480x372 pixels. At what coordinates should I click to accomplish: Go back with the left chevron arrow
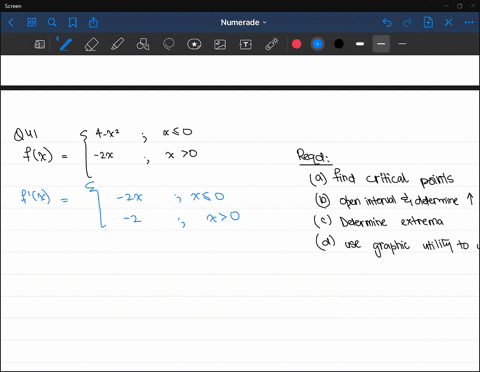point(11,23)
